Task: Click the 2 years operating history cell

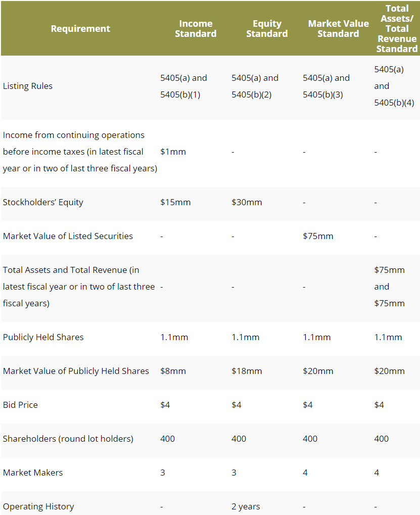Action: point(246,506)
